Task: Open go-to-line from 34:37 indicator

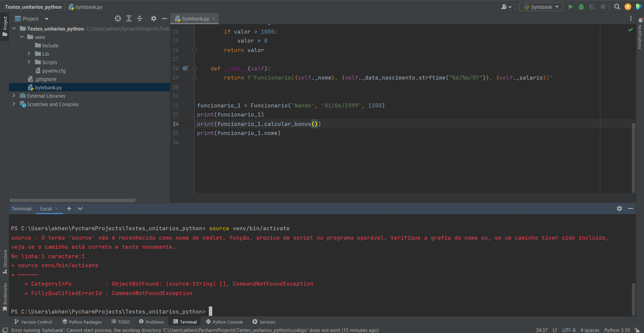Action: click(x=542, y=330)
